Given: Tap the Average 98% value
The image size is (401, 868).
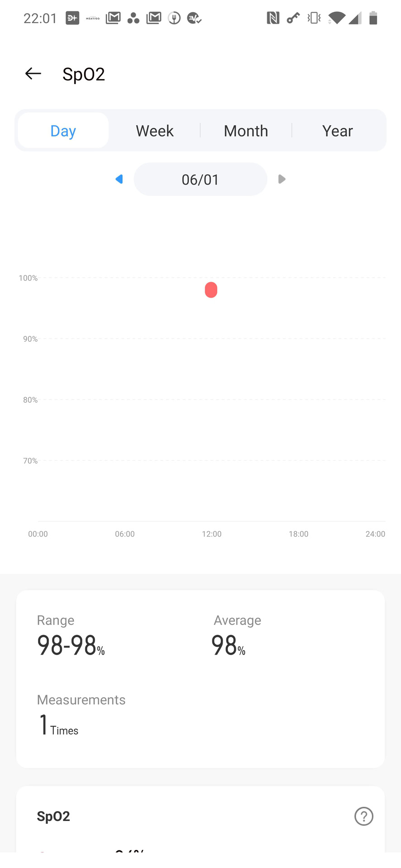Looking at the screenshot, I should pos(228,645).
